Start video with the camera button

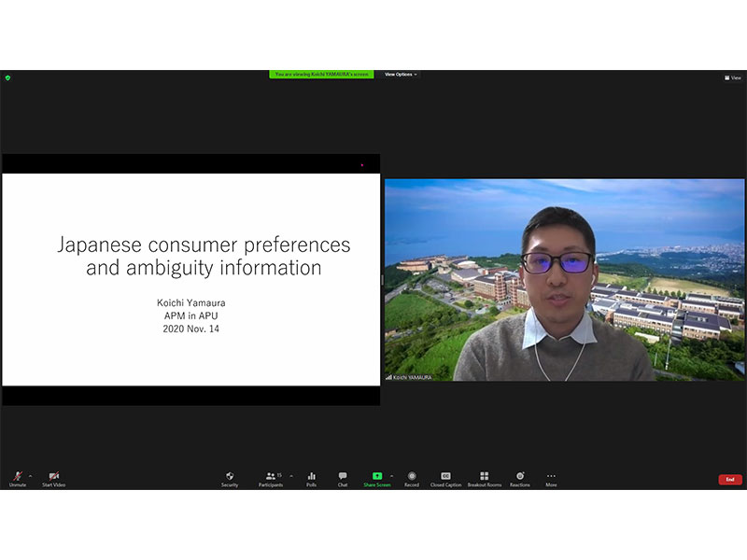pyautogui.click(x=53, y=478)
